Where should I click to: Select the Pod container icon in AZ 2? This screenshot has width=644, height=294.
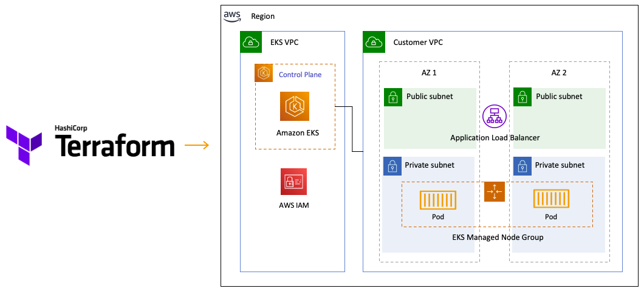pyautogui.click(x=551, y=200)
